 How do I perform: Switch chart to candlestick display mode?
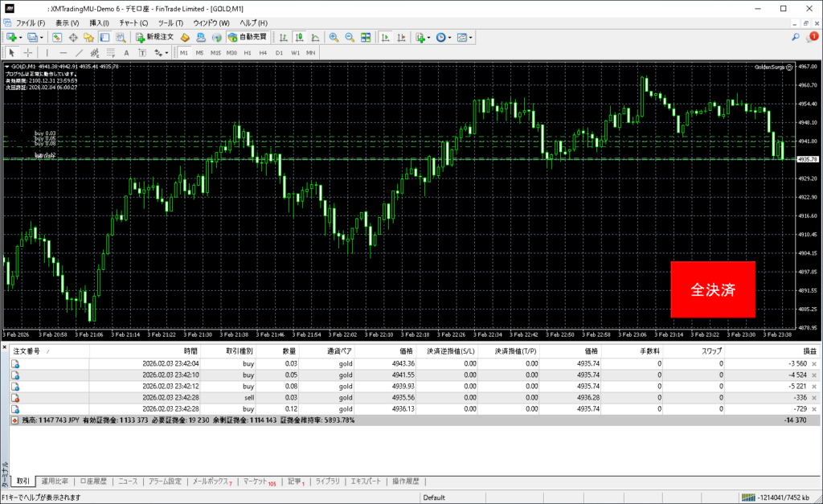pyautogui.click(x=298, y=37)
